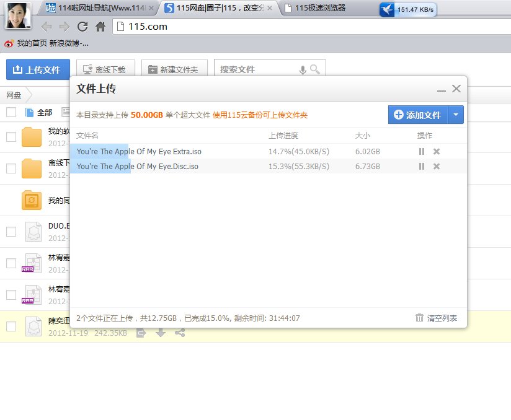
Task: Select all files with the header checkbox
Action: (x=11, y=112)
